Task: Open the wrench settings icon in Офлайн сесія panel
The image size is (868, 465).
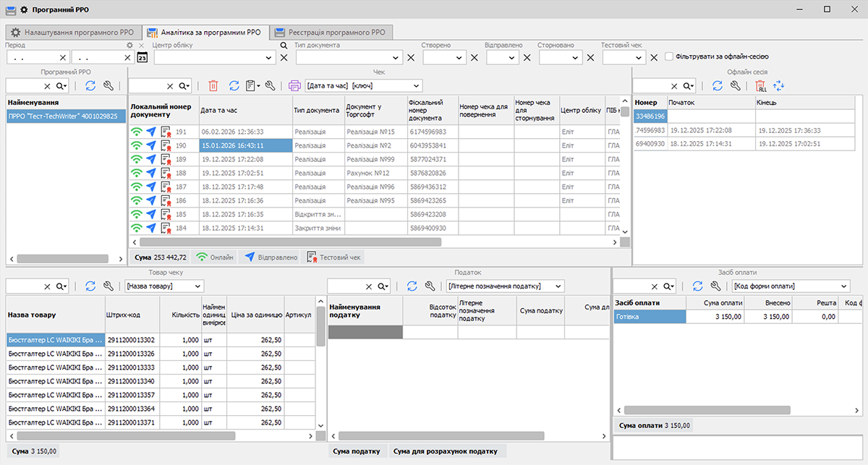Action: [x=733, y=85]
